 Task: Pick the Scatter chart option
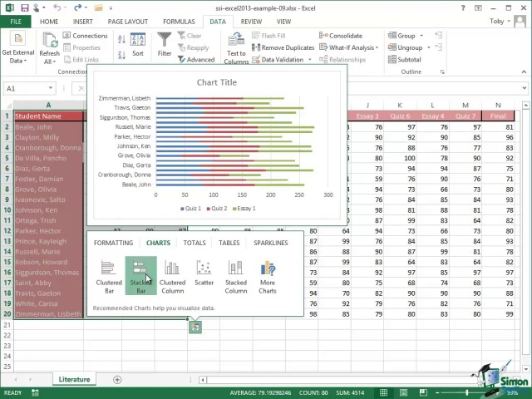pos(204,274)
